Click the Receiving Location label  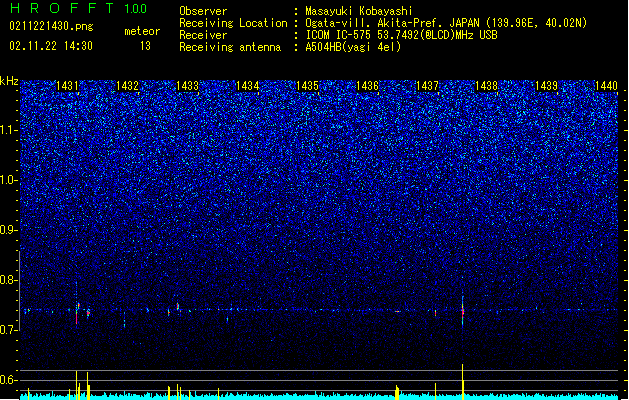click(x=233, y=23)
